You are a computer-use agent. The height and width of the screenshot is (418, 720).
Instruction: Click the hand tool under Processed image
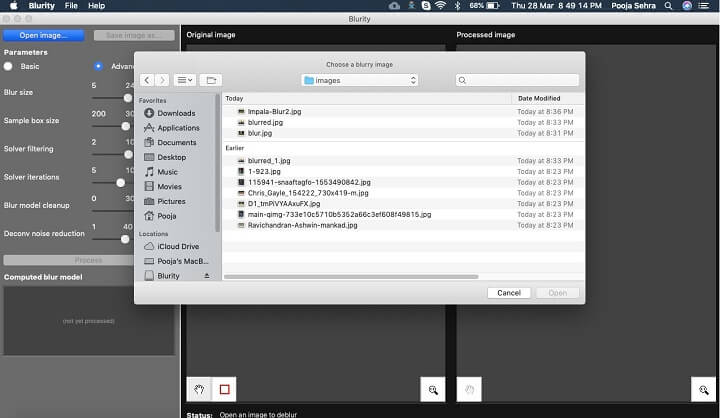[469, 390]
